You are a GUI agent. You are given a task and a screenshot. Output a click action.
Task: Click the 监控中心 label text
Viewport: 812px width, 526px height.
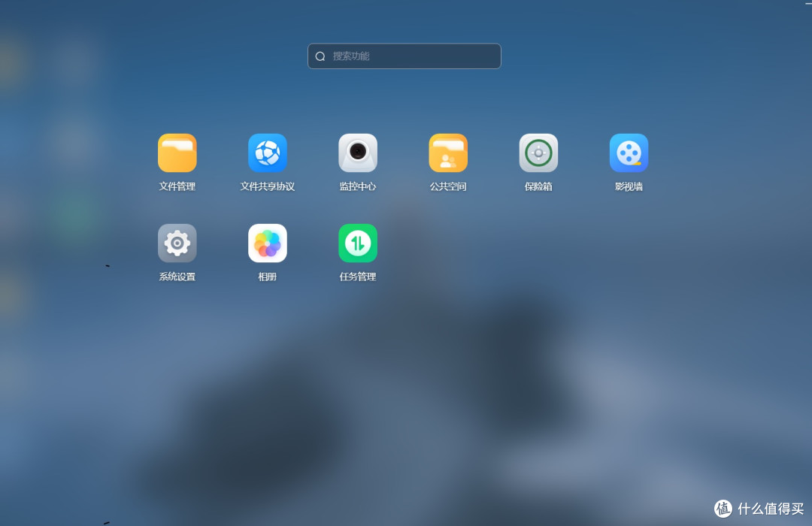coord(358,186)
